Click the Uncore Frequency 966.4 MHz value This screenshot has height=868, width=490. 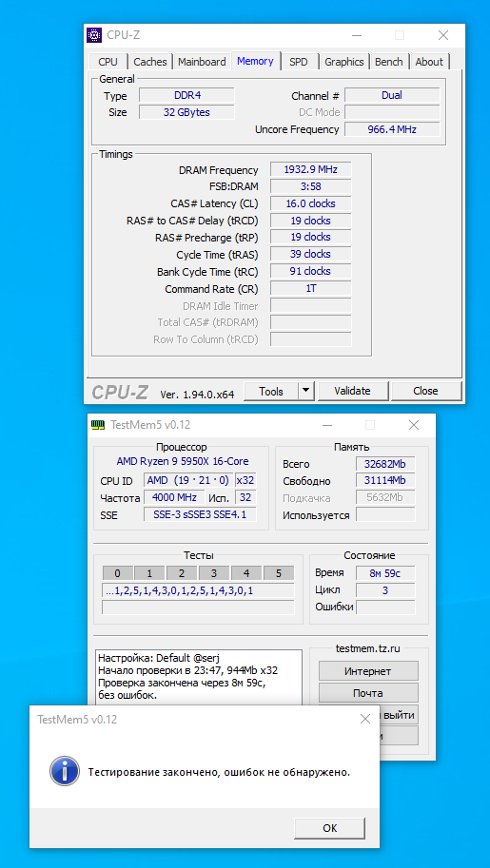coord(392,129)
